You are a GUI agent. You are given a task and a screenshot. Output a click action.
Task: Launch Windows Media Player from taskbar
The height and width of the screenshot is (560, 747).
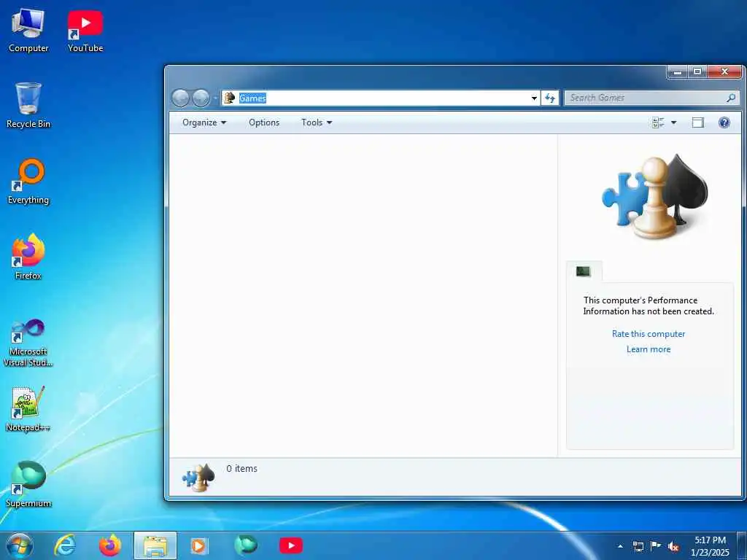[198, 545]
